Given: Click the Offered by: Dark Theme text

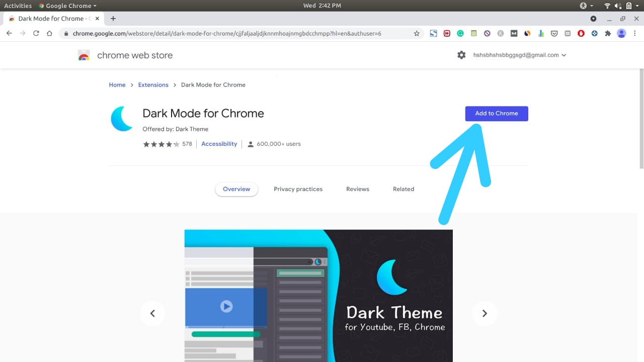Looking at the screenshot, I should pyautogui.click(x=175, y=129).
